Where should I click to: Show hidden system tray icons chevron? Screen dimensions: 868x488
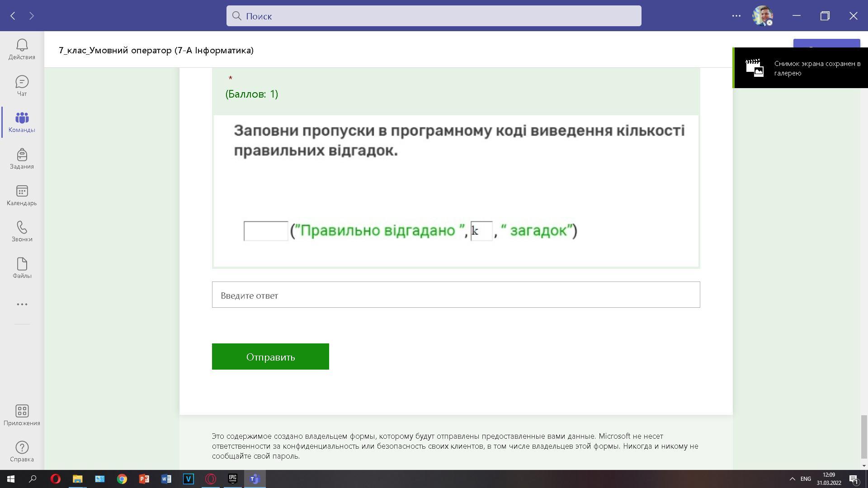[792, 479]
